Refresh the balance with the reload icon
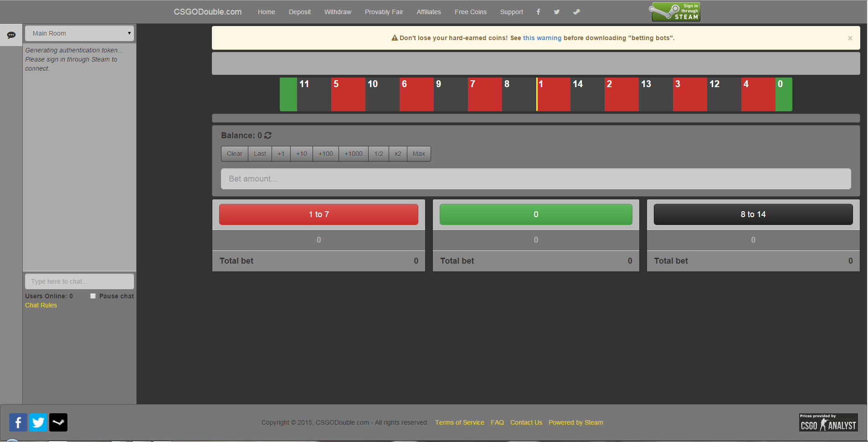Viewport: 868px width, 442px height. click(x=268, y=135)
